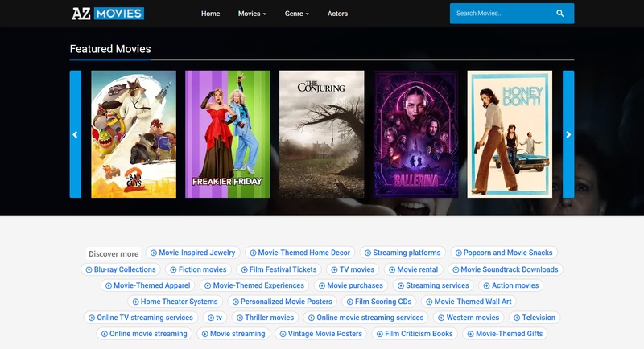Navigate to the Actors page
The image size is (644, 349).
338,14
